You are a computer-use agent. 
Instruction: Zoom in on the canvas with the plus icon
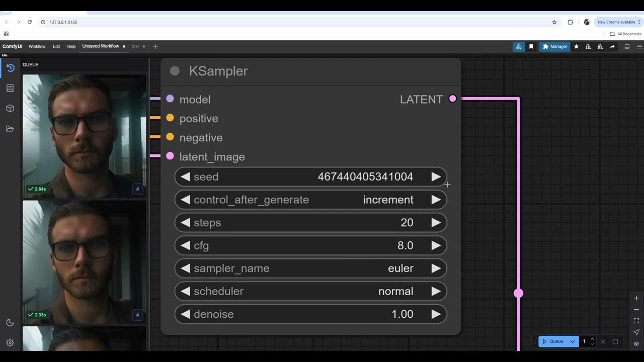(x=636, y=298)
